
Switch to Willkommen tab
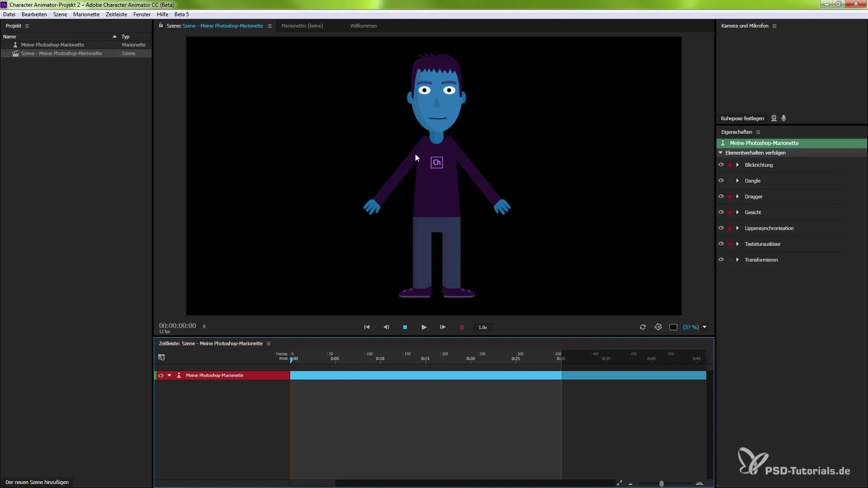pos(363,26)
